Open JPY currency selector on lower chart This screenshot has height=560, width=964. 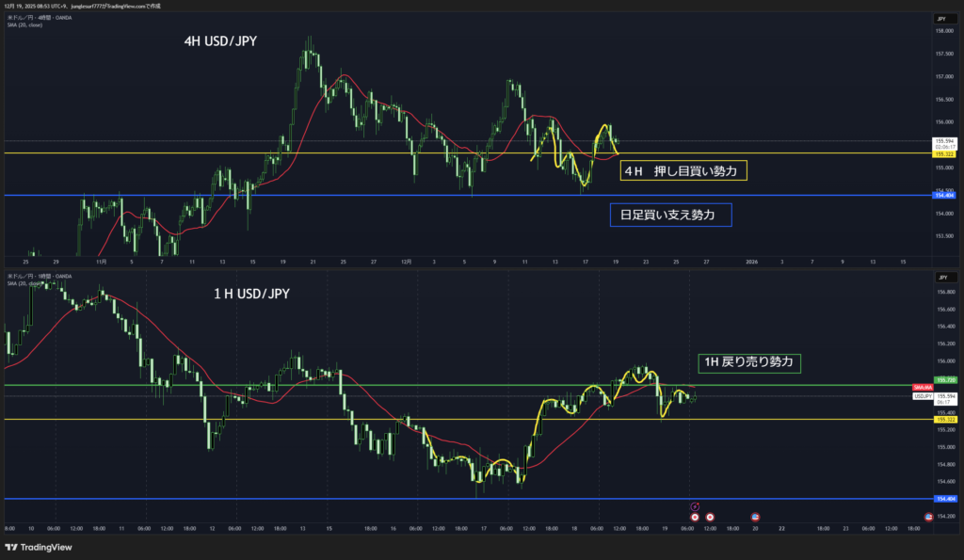point(941,278)
